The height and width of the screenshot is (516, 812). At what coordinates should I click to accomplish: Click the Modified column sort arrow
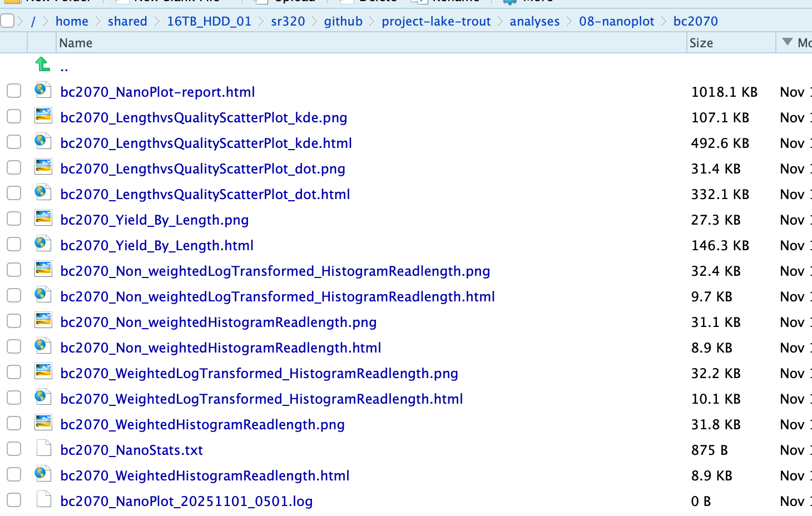(x=787, y=42)
